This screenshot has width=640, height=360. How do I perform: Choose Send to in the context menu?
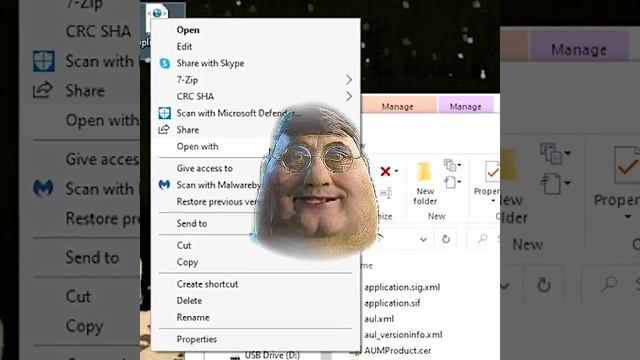pos(192,224)
